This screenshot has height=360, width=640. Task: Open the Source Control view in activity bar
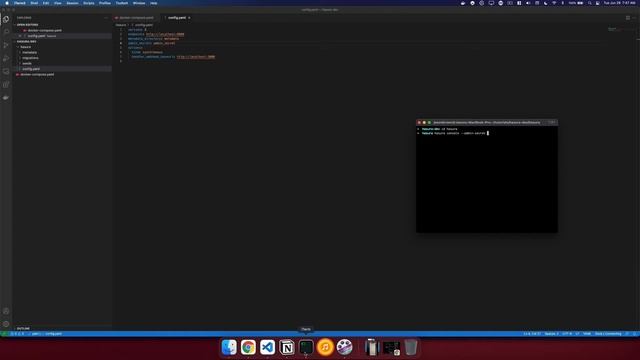point(6,45)
